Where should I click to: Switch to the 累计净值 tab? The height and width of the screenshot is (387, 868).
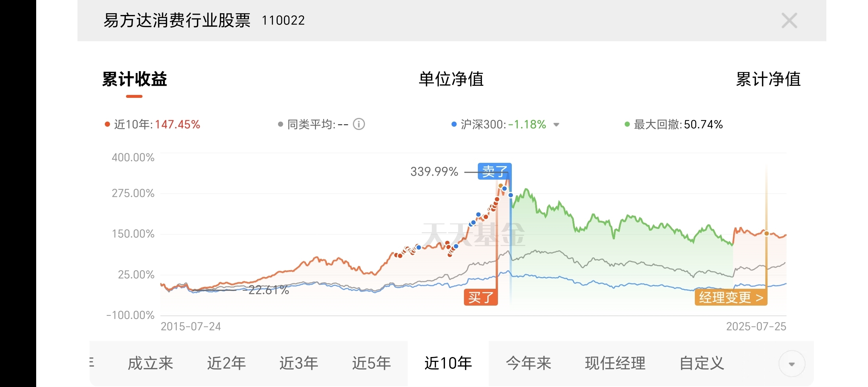[768, 79]
